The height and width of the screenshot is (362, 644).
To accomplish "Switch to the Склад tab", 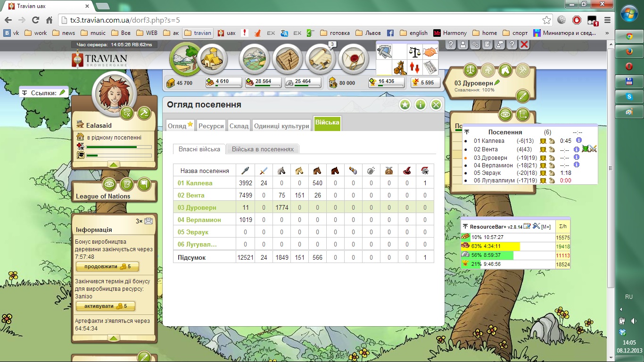I will pyautogui.click(x=239, y=126).
